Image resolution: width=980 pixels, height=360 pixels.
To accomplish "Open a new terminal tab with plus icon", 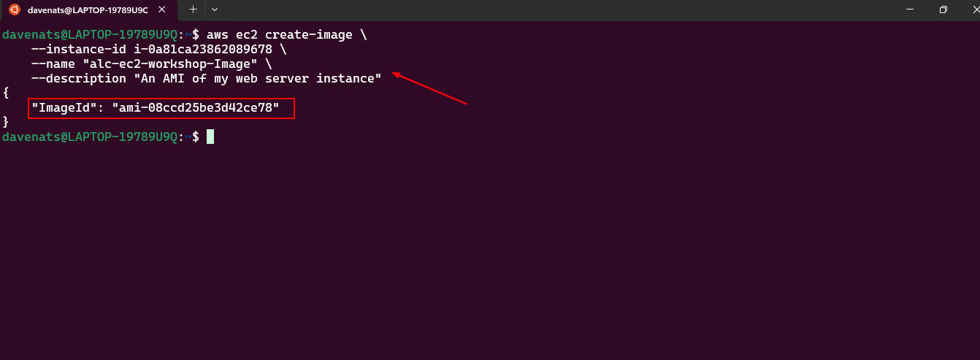I will [193, 9].
